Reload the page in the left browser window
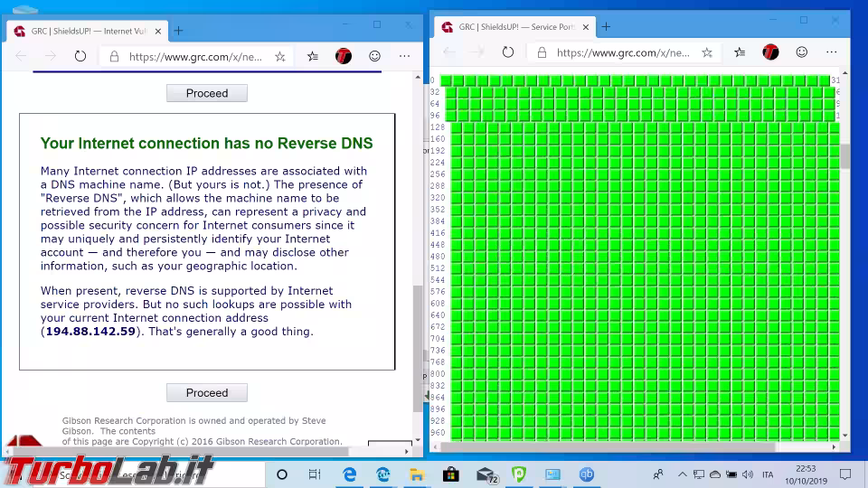Viewport: 868px width, 488px height. click(x=80, y=56)
